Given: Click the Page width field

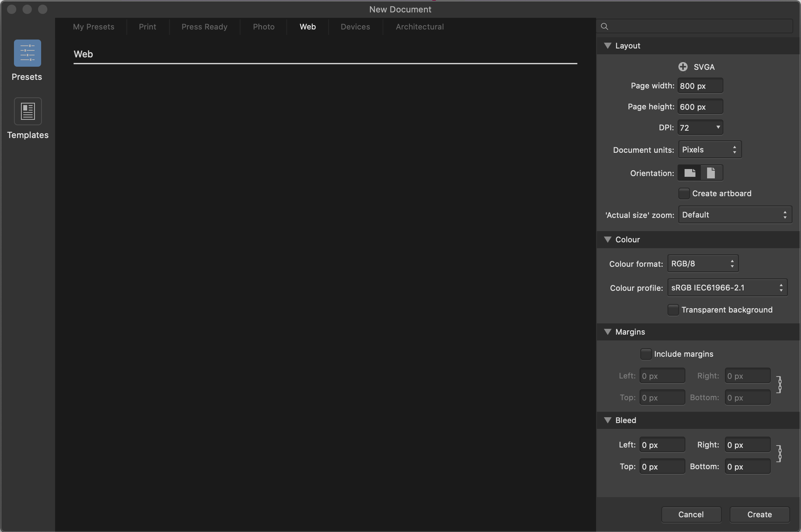Looking at the screenshot, I should tap(700, 86).
